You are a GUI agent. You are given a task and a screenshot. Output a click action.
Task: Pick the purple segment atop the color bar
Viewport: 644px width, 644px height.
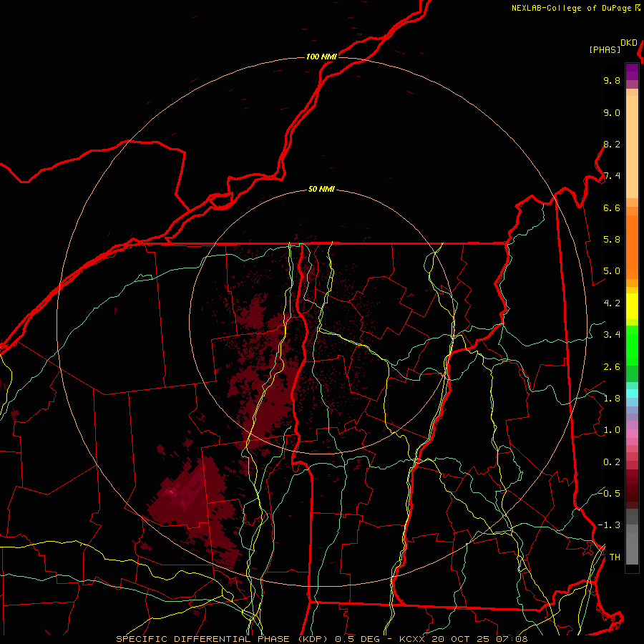[x=632, y=72]
